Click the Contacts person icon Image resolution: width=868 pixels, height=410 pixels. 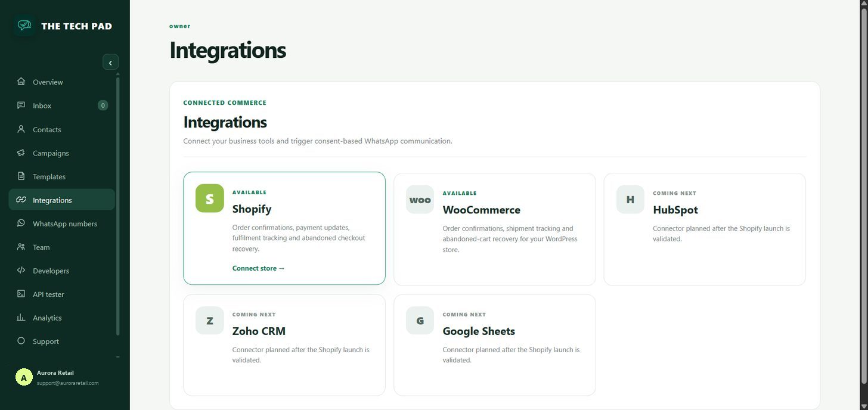pyautogui.click(x=21, y=129)
